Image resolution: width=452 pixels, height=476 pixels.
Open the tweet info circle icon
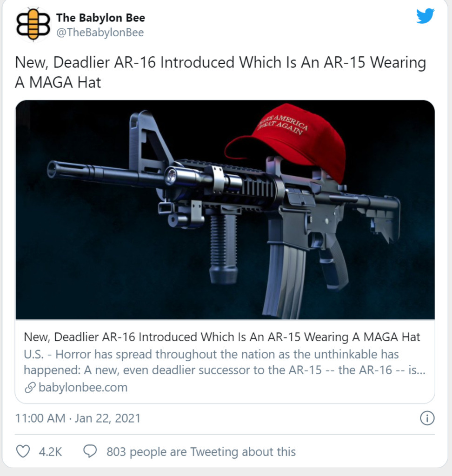(x=427, y=418)
